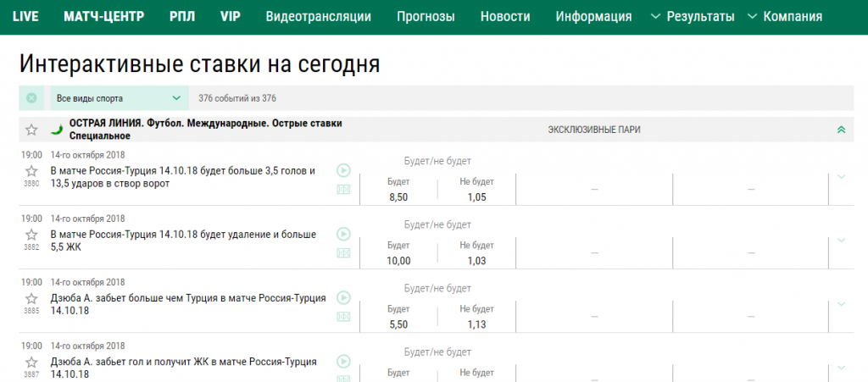868x382 pixels.
Task: Open the Видеотрансляции menu item
Action: pyautogui.click(x=318, y=16)
